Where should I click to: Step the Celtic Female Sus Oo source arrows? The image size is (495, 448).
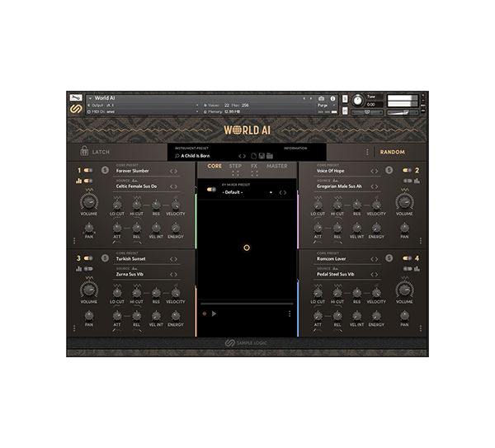(173, 186)
